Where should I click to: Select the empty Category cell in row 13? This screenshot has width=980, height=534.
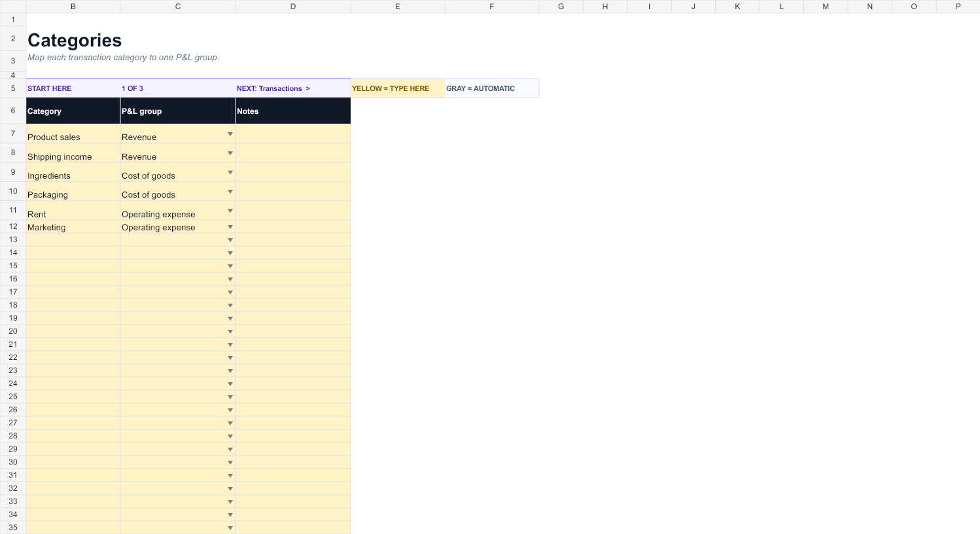pyautogui.click(x=73, y=240)
